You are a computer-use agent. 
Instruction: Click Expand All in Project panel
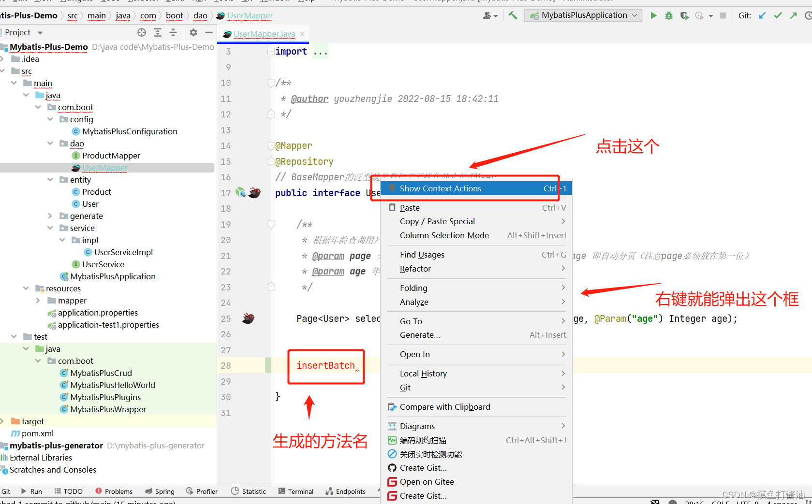158,32
